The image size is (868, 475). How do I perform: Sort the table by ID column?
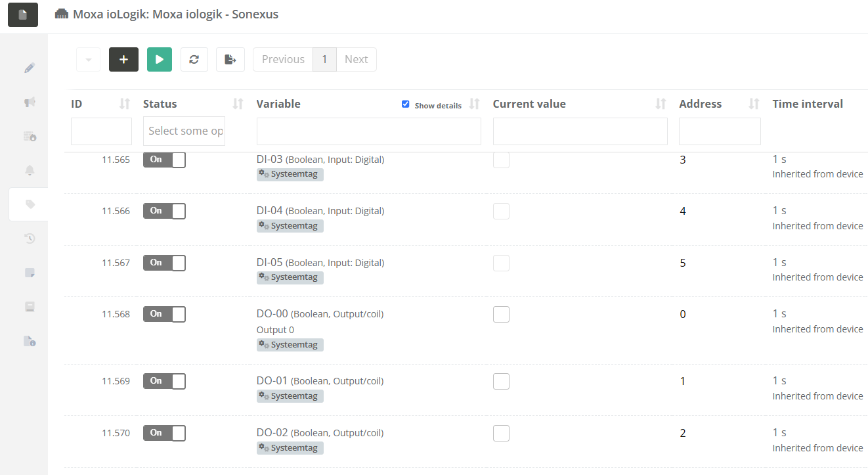tap(124, 104)
